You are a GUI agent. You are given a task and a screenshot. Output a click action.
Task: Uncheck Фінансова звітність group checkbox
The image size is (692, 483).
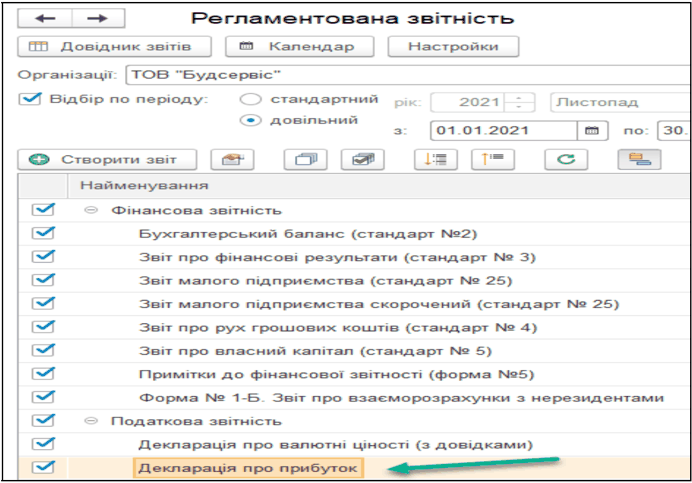[x=43, y=210]
